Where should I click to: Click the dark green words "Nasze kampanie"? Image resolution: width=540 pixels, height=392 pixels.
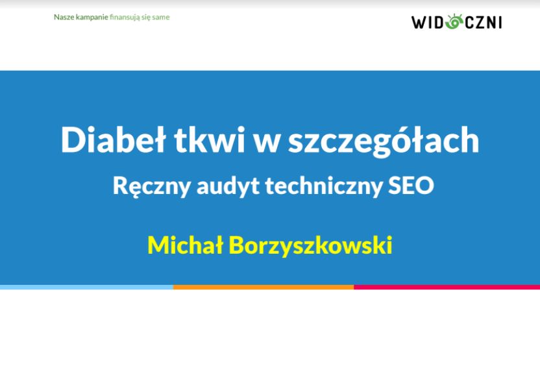[80, 17]
